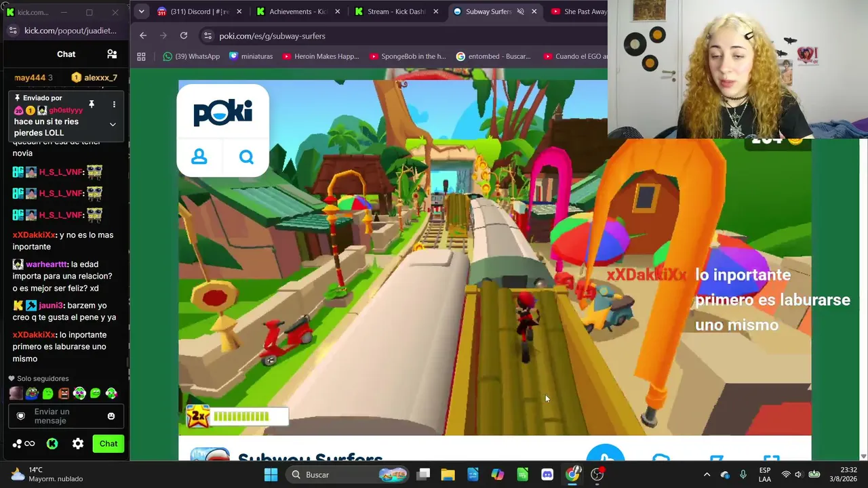Switch to 'She Past Away' YouTube tab
This screenshot has height=488, width=868.
click(578, 12)
